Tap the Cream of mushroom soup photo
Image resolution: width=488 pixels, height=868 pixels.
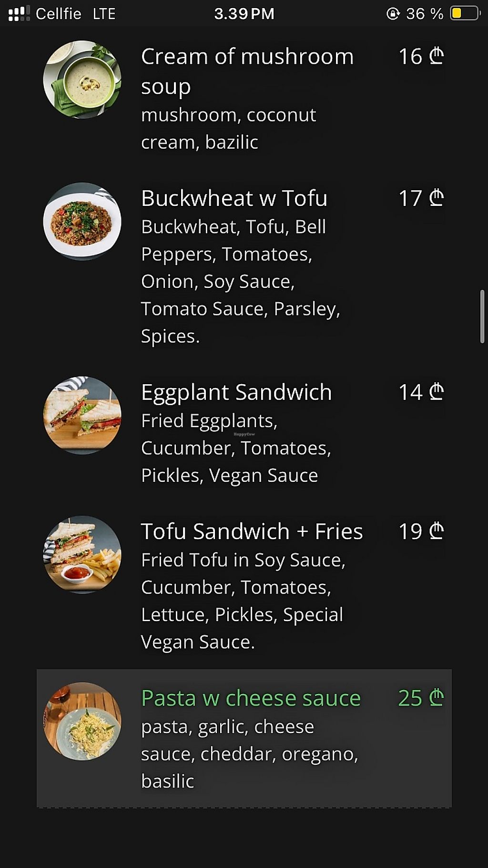tap(82, 80)
